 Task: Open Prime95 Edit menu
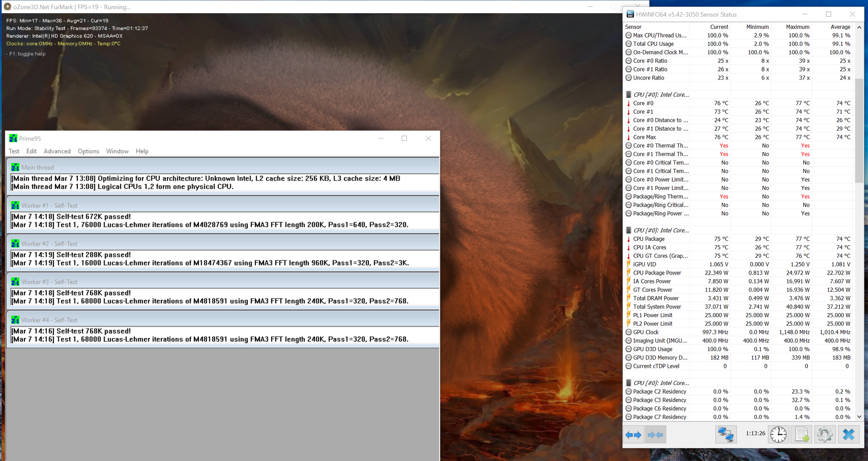tap(32, 151)
